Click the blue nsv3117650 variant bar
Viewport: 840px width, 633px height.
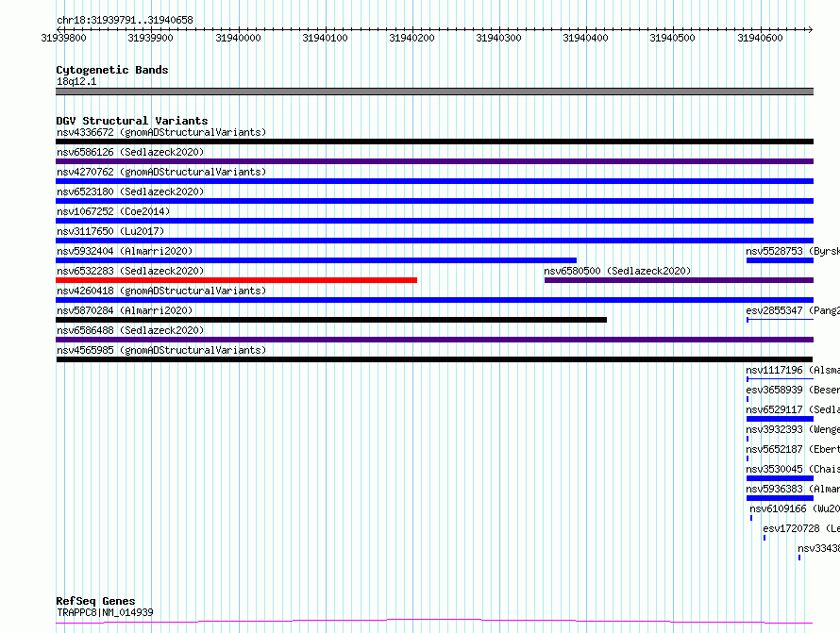pyautogui.click(x=434, y=241)
